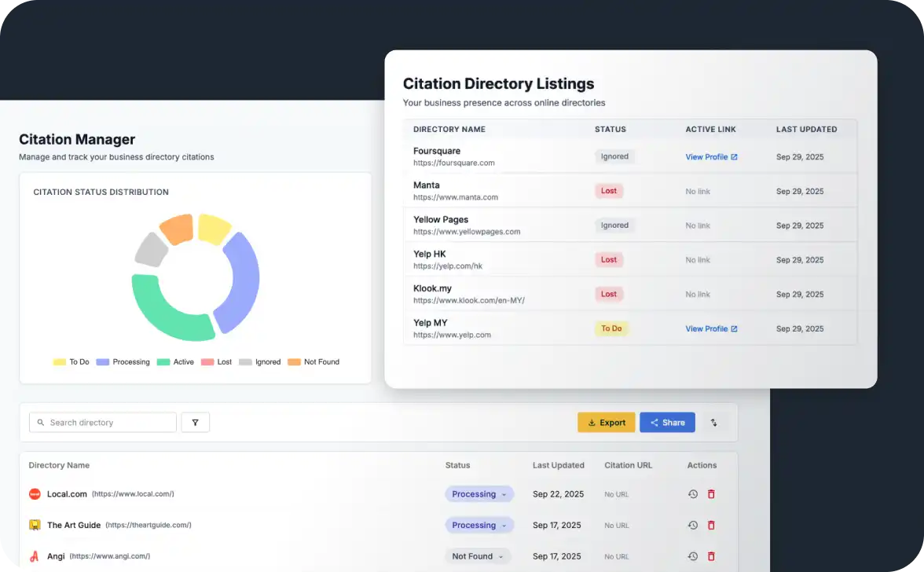The image size is (924, 572).
Task: Focus the Search directory input field
Action: (x=110, y=423)
